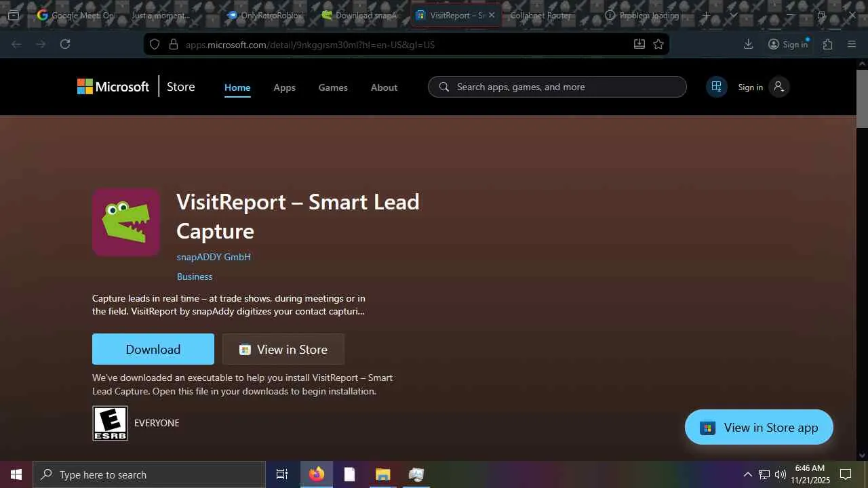Open the Apps navigation item
The height and width of the screenshot is (488, 868).
[284, 87]
